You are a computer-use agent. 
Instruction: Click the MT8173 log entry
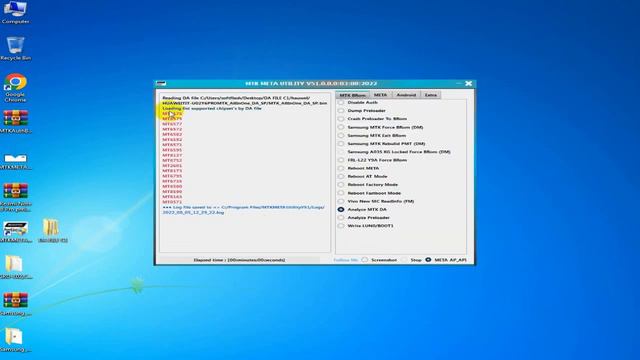(172, 171)
